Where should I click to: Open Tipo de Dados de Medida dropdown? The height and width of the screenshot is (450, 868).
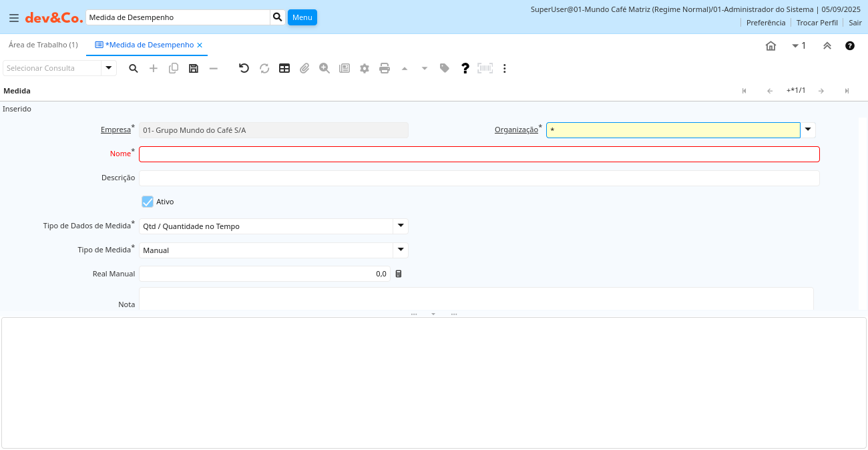(401, 226)
